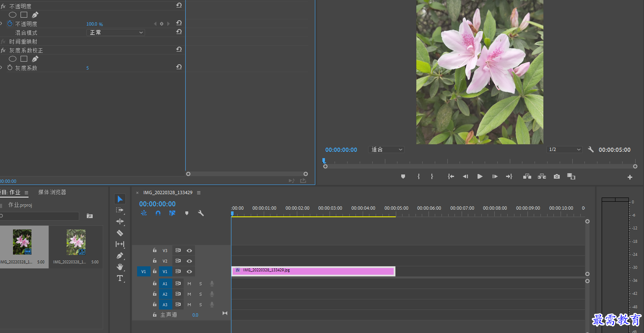Create rectangle mask under 灰度系数校正

click(x=24, y=59)
